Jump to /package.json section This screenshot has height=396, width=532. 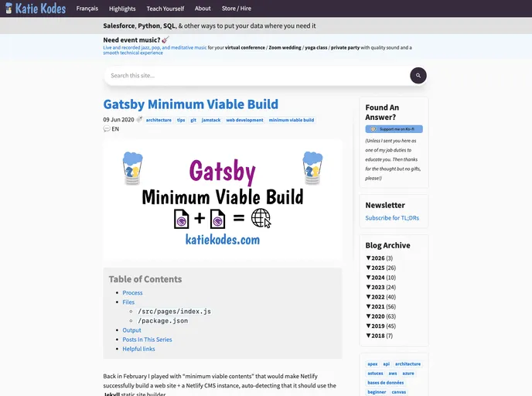[x=163, y=321]
